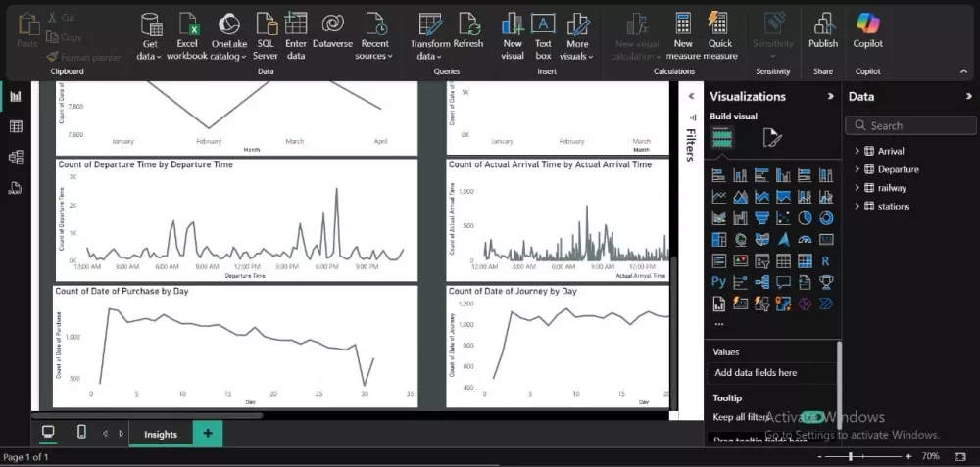Select the line chart visual
This screenshot has width=980, height=467.
pos(718,198)
